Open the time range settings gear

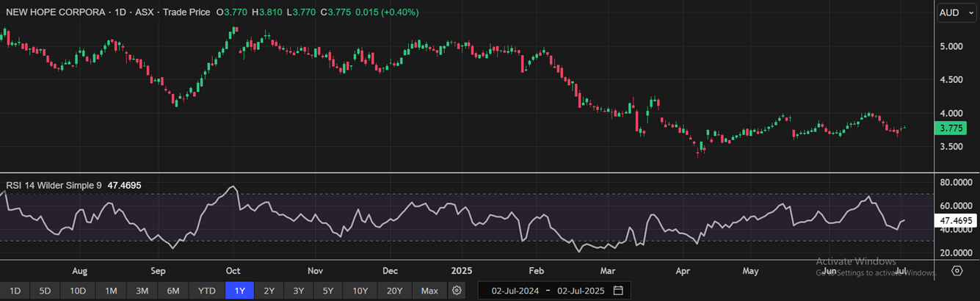tap(457, 291)
